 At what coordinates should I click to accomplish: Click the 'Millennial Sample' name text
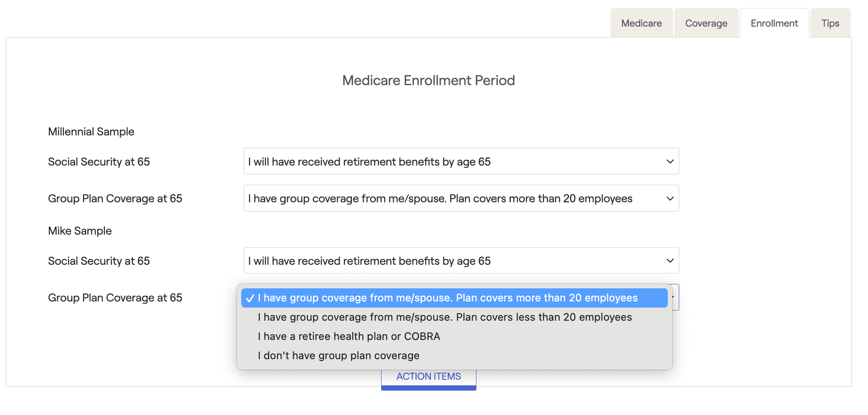pos(91,132)
